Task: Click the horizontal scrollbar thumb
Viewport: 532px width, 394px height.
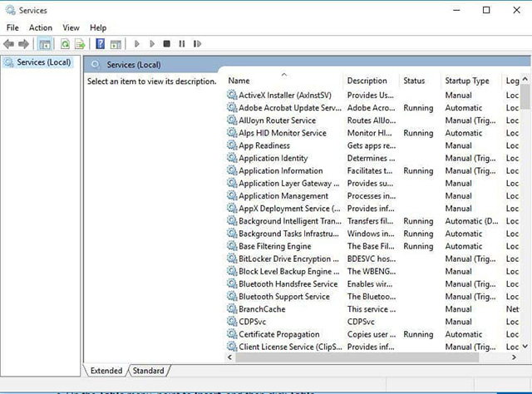Action: pyautogui.click(x=357, y=357)
